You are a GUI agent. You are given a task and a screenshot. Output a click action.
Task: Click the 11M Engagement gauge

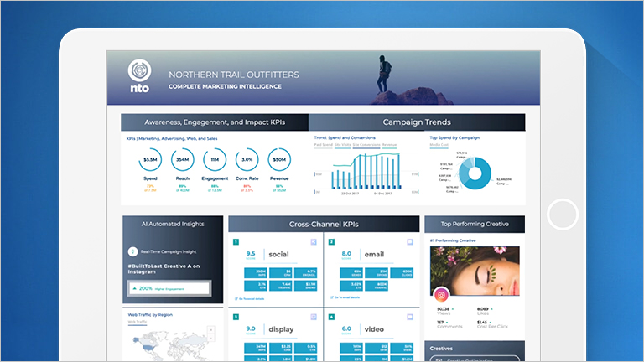point(215,160)
